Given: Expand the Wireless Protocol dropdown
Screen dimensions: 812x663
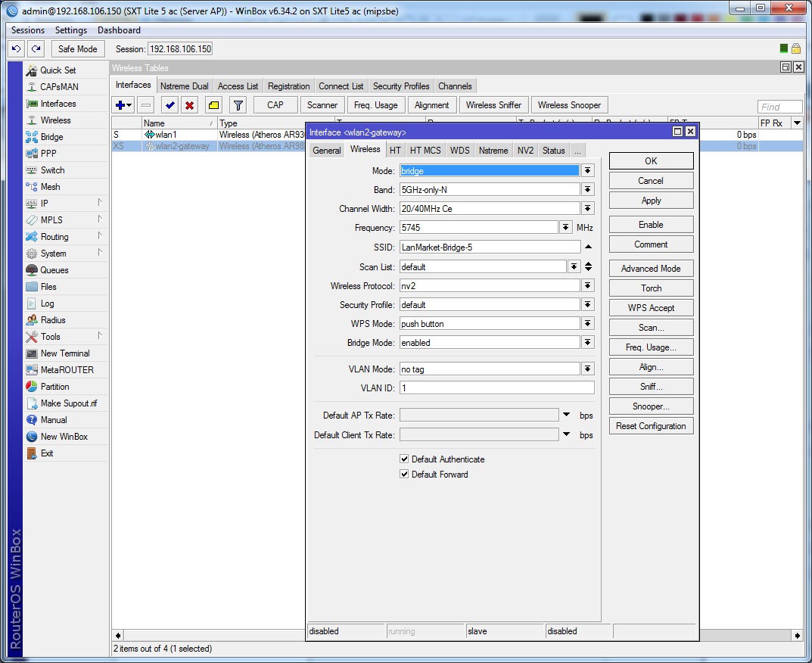Looking at the screenshot, I should click(587, 286).
